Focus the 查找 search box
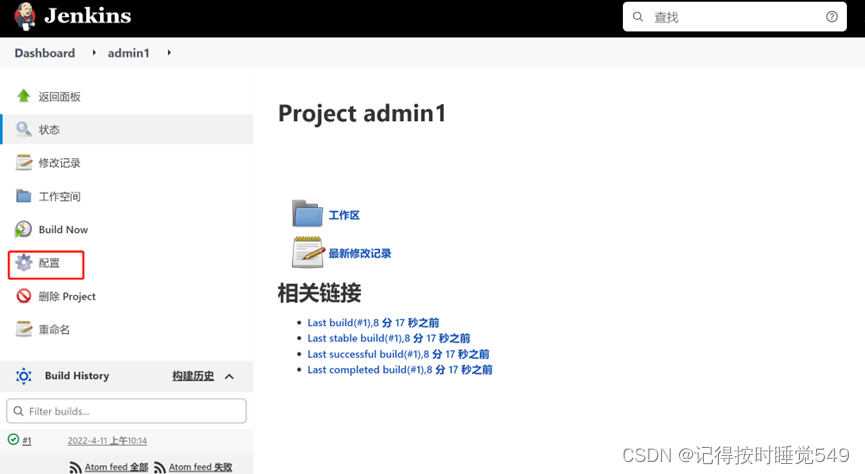The image size is (865, 474). 734,17
